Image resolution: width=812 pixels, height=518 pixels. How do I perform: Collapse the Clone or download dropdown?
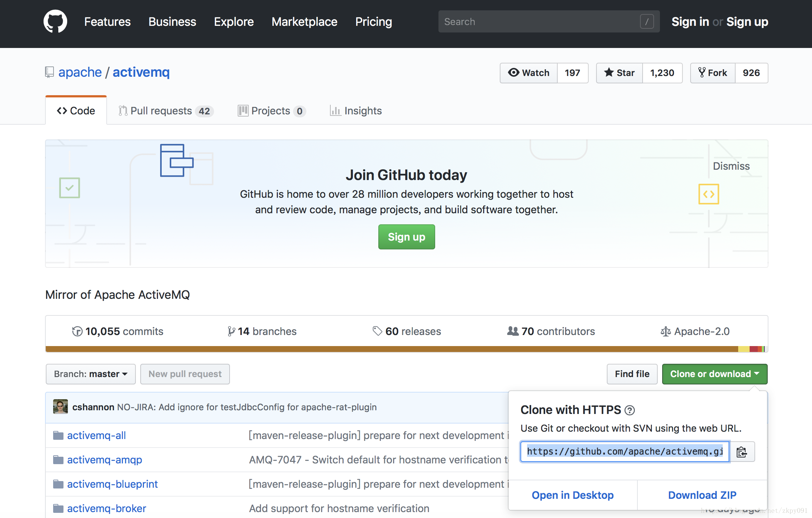click(x=715, y=374)
